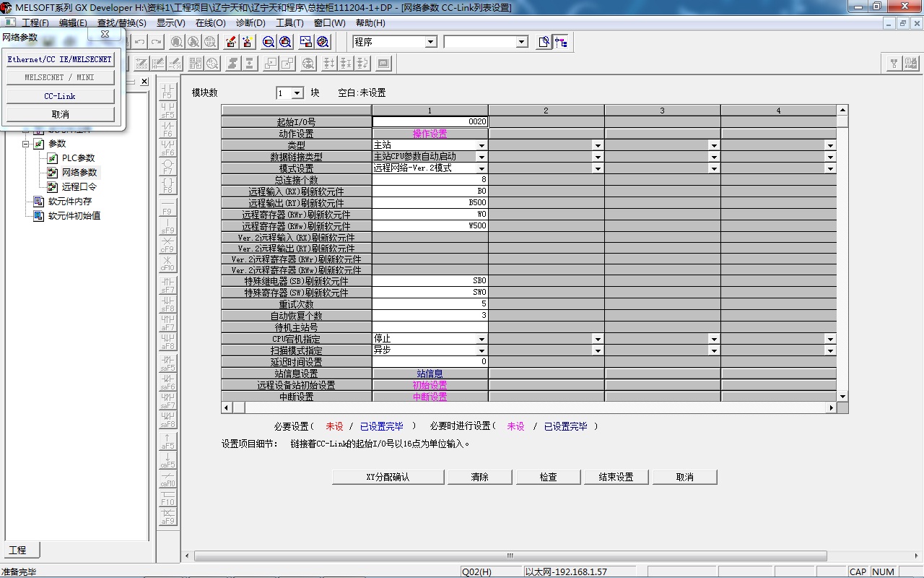Viewport: 924px width, 578px height.
Task: Click the project data list tree icon
Action: click(561, 42)
